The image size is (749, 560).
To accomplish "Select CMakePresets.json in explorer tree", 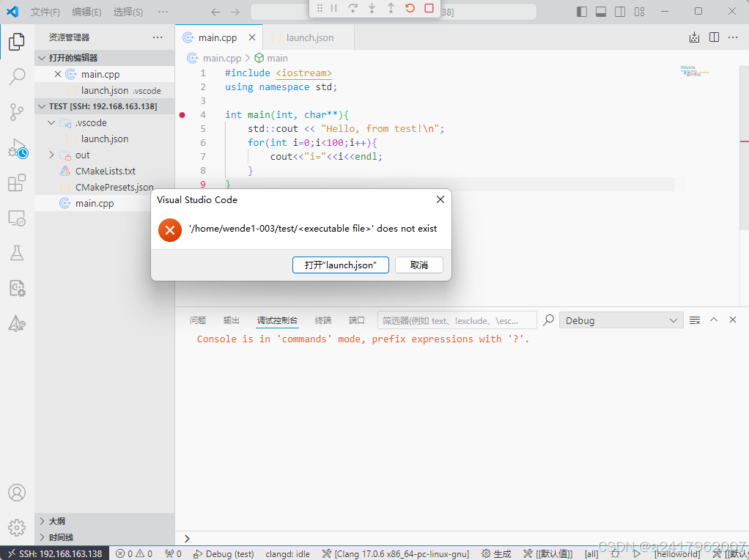I will click(x=105, y=188).
